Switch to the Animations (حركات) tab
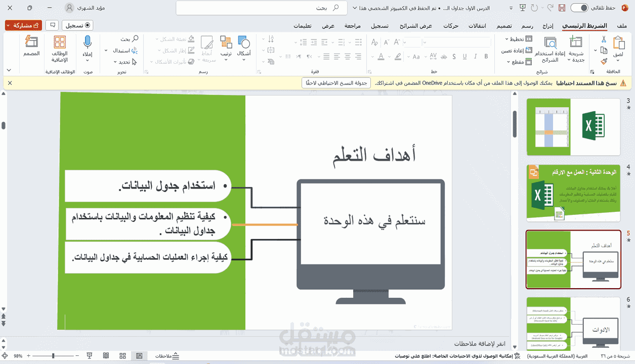Viewport: 635px width, 364px height. coord(451,25)
